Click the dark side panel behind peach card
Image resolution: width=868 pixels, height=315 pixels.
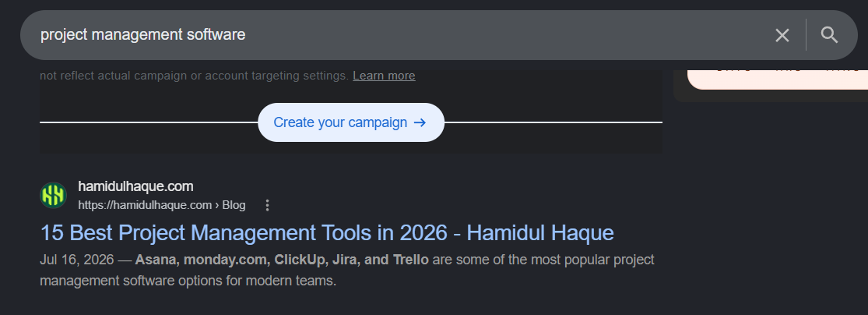pos(771,96)
